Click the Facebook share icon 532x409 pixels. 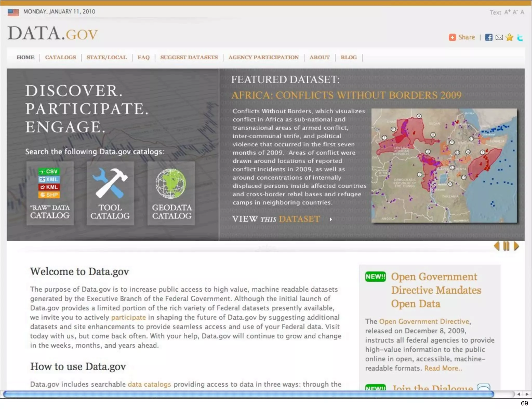tap(489, 37)
